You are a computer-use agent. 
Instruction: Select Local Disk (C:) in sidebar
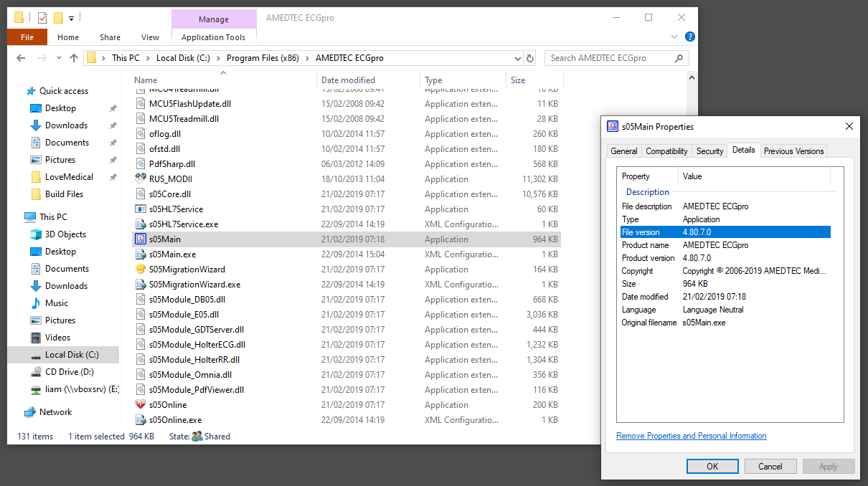click(x=63, y=355)
